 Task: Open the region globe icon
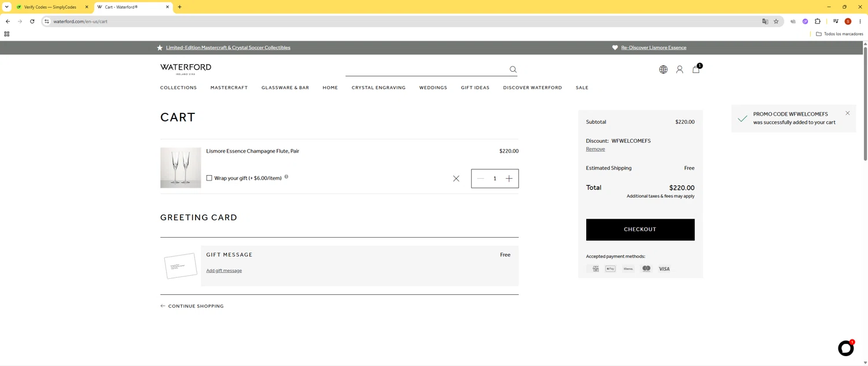pyautogui.click(x=663, y=69)
